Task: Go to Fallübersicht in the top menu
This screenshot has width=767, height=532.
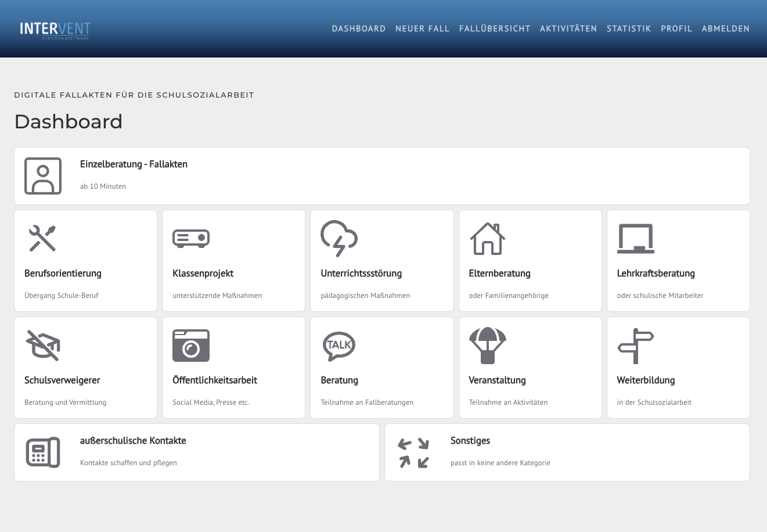Action: coord(495,28)
